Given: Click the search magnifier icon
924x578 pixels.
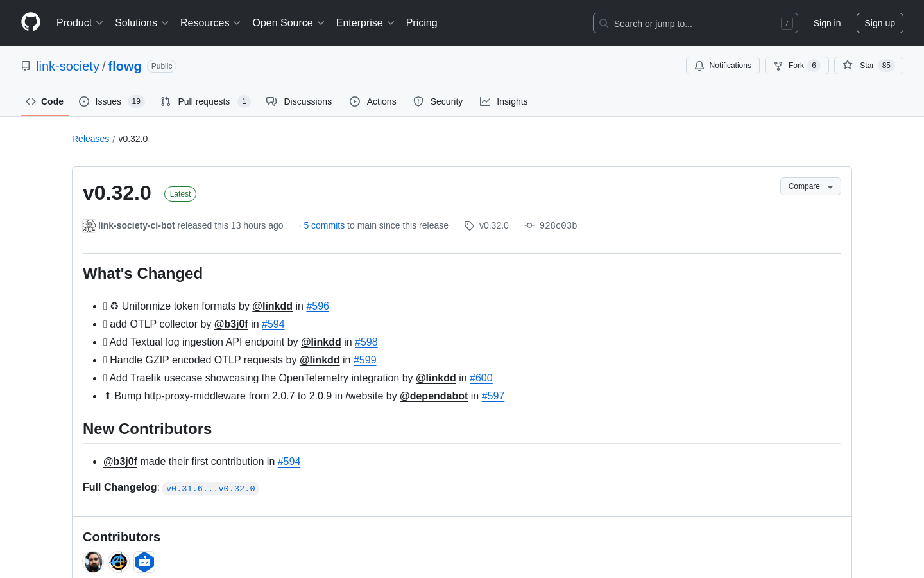Looking at the screenshot, I should pyautogui.click(x=604, y=23).
